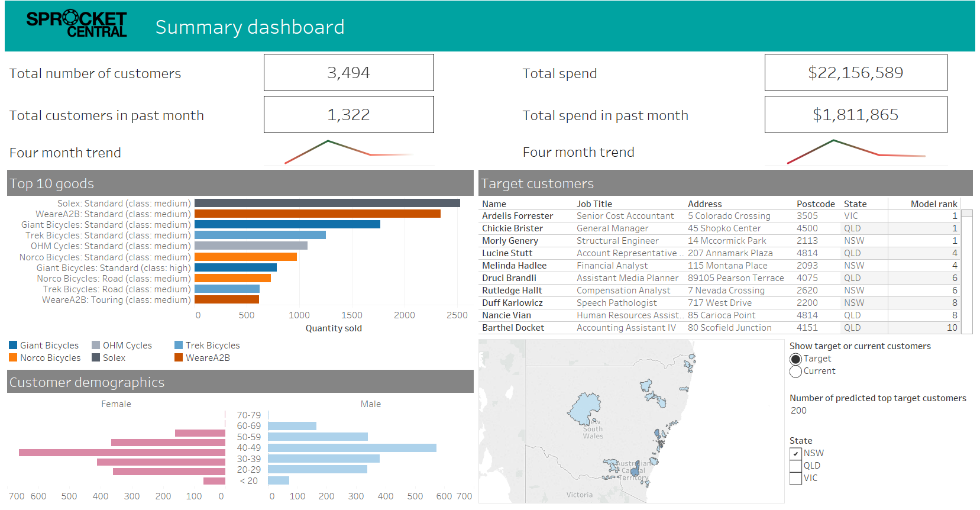Click the Solex legend swatch
The image size is (980, 510).
[x=96, y=357]
